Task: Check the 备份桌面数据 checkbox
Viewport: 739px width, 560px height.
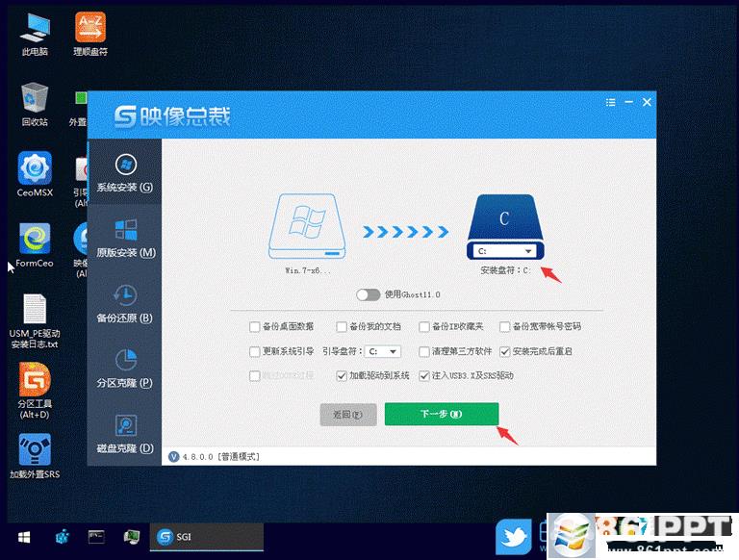Action: click(x=254, y=326)
